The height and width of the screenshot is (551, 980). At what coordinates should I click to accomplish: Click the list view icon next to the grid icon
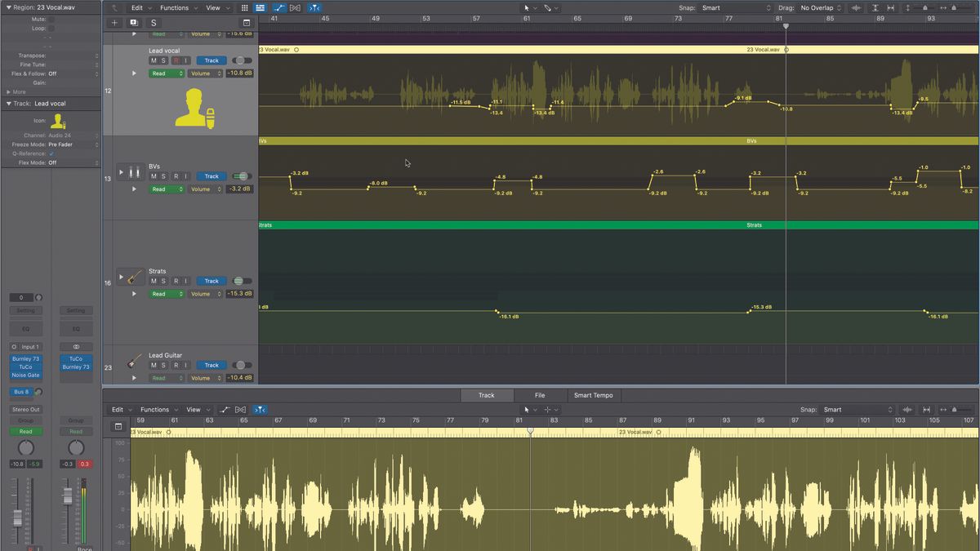coord(260,7)
